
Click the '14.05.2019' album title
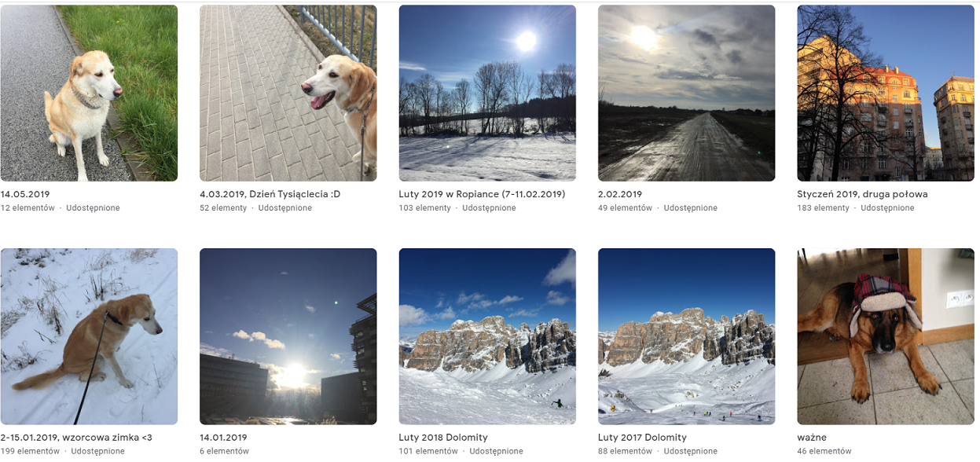pyautogui.click(x=25, y=194)
